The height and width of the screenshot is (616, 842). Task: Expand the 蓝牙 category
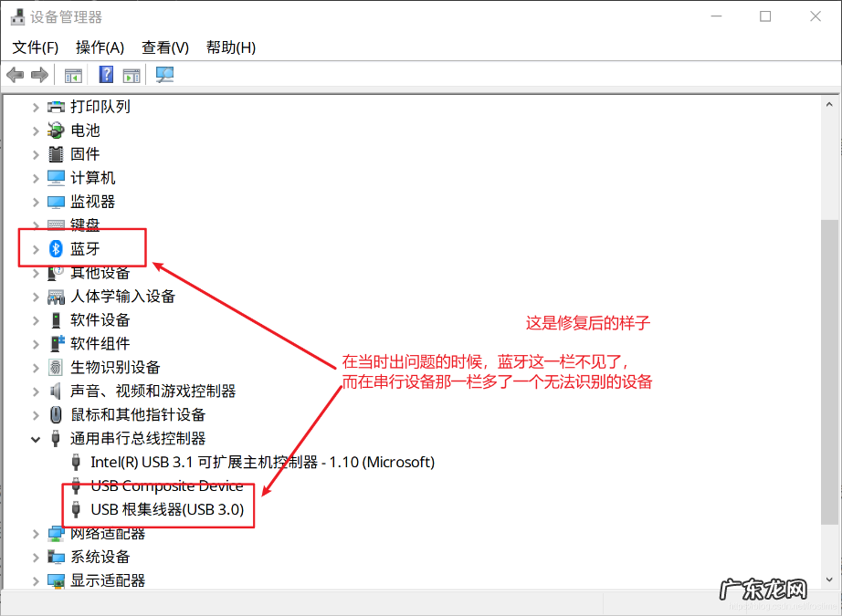click(x=36, y=248)
